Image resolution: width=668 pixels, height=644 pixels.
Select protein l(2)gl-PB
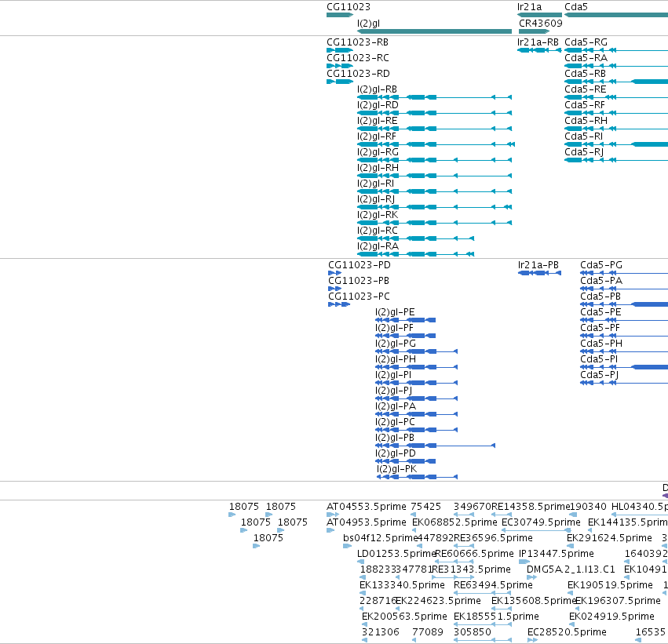click(x=436, y=446)
